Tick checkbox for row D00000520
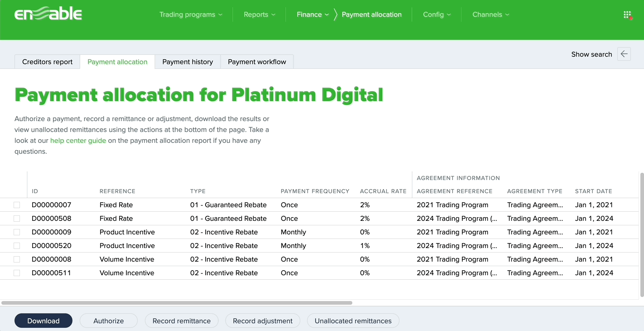The width and height of the screenshot is (644, 331). [17, 246]
